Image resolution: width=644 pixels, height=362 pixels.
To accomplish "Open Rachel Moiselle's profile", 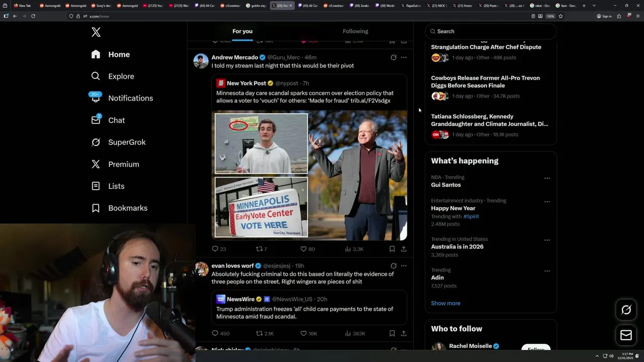I will coord(470,346).
